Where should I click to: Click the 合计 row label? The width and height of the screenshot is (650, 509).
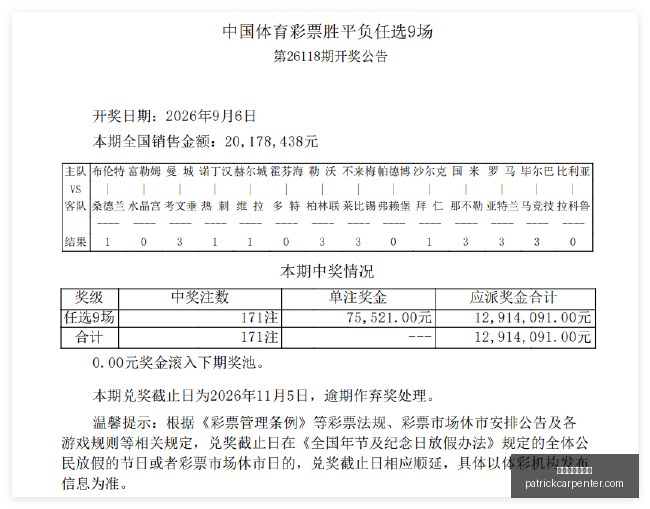click(89, 337)
